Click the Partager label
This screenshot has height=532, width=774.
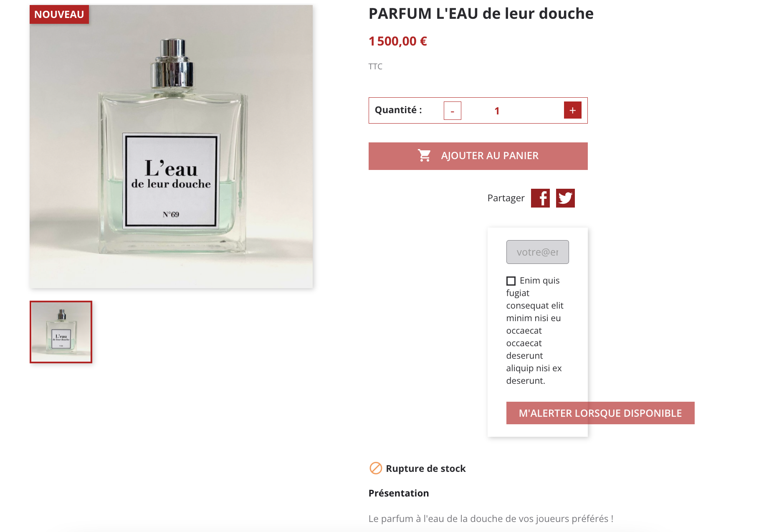(x=506, y=198)
